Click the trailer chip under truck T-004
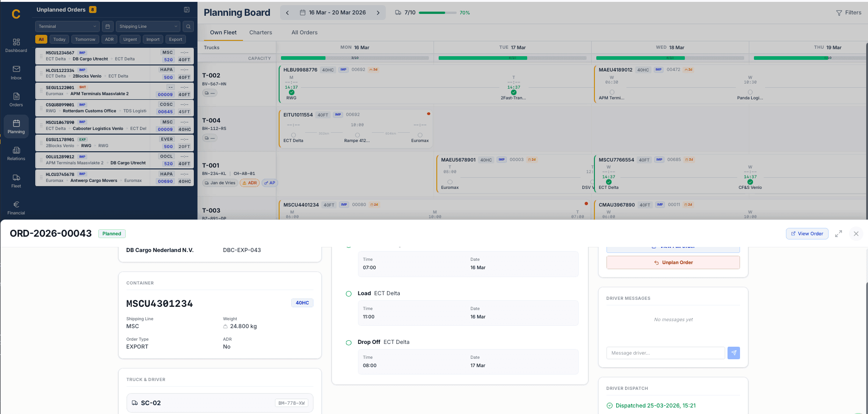The height and width of the screenshot is (414, 868). [x=210, y=138]
